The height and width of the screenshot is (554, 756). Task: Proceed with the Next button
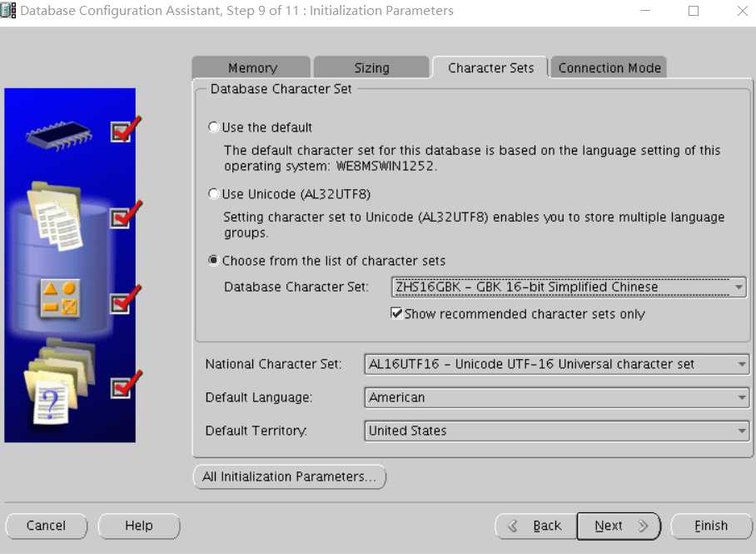point(619,526)
